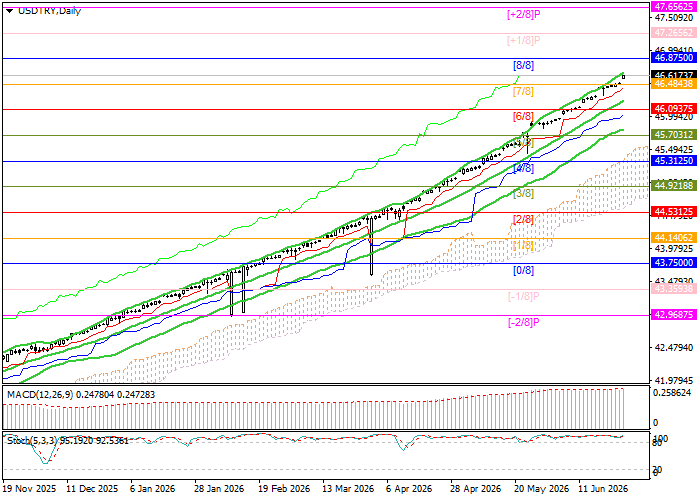This screenshot has height=500, width=700.
Task: Click the 11 Dec 2025 date label
Action: point(92,489)
